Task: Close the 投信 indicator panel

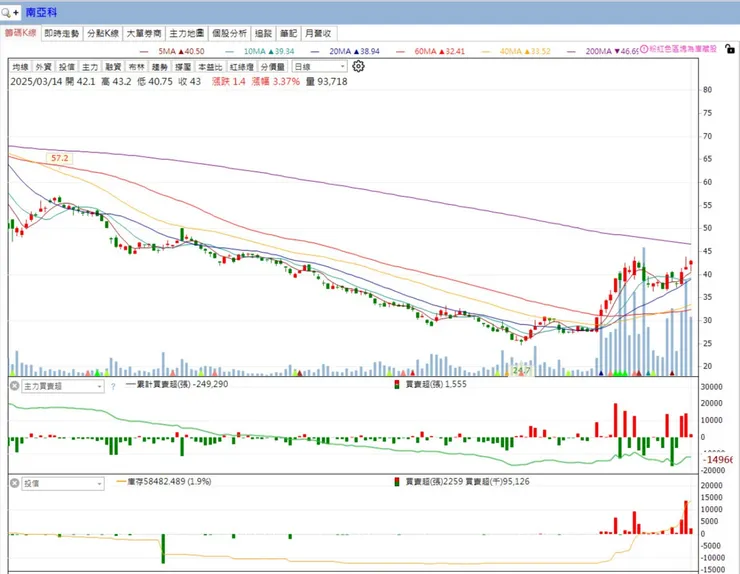Action: 15,483
